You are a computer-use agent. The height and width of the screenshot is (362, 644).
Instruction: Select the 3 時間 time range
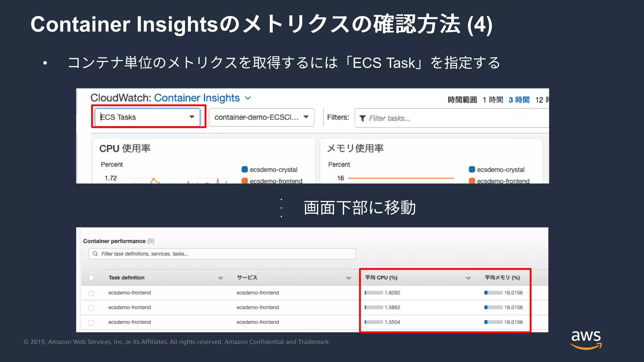519,100
